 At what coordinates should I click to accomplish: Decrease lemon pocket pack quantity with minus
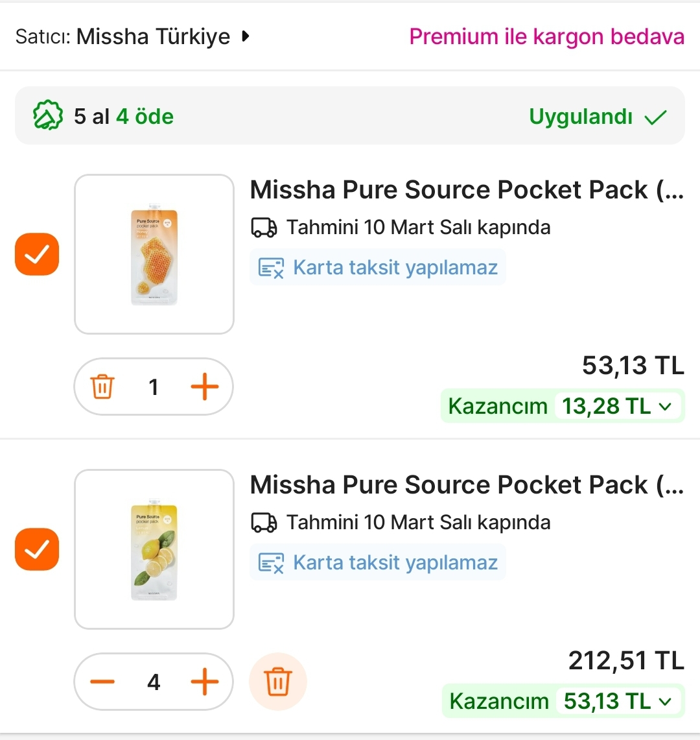102,682
